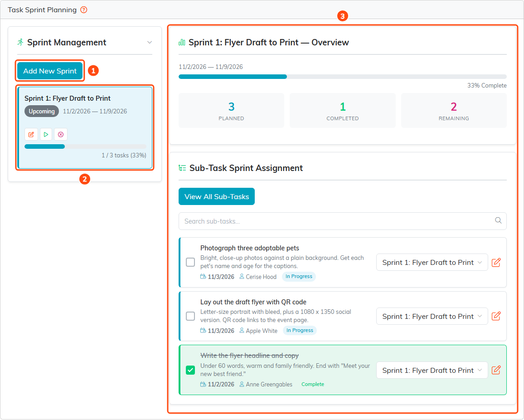
Task: Click the Write the flyer headline and copy title
Action: click(x=250, y=356)
